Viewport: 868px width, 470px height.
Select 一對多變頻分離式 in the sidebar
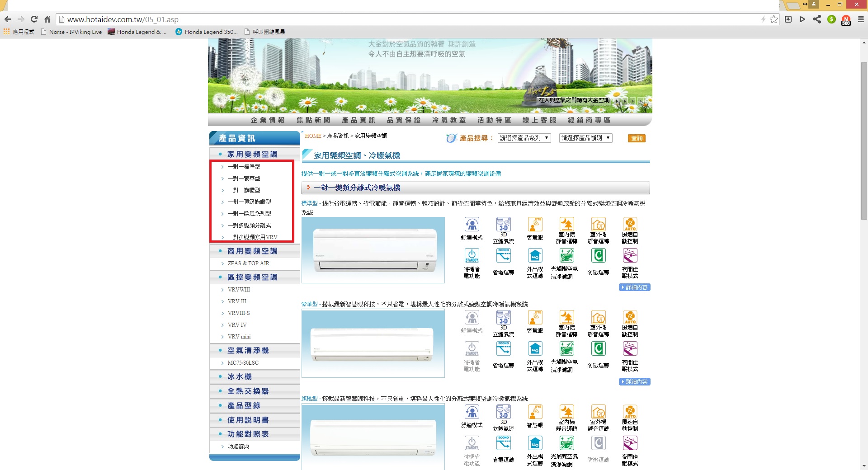250,226
